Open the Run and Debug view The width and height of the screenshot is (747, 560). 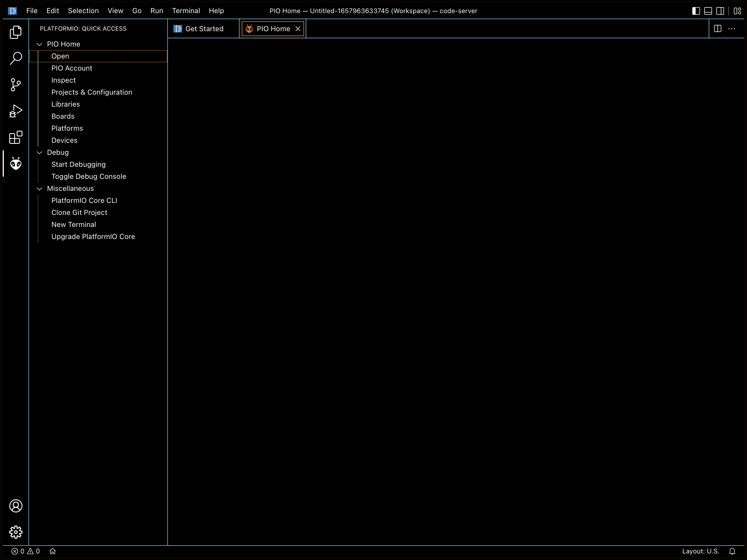[16, 111]
